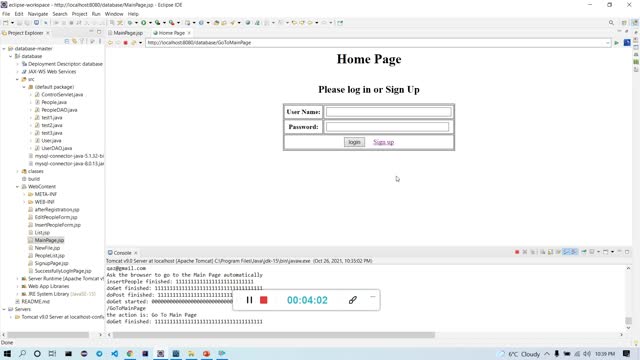The image size is (640, 360).
Task: Open Windows Start menu
Action: pyautogui.click(x=7, y=353)
